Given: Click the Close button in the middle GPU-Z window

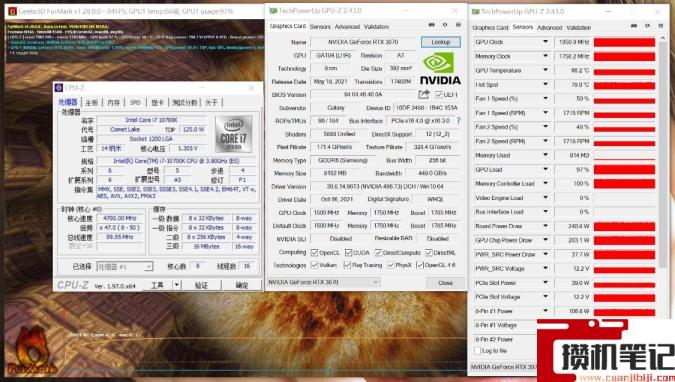Looking at the screenshot, I should [445, 283].
